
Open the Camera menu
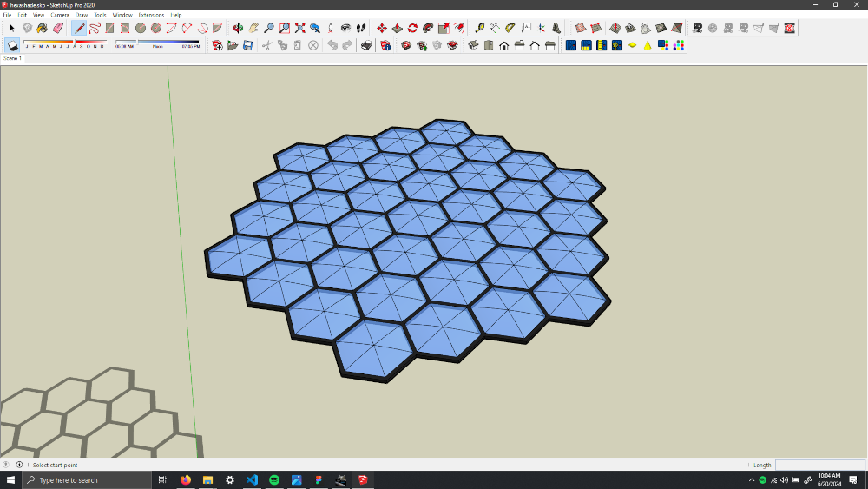coord(60,15)
